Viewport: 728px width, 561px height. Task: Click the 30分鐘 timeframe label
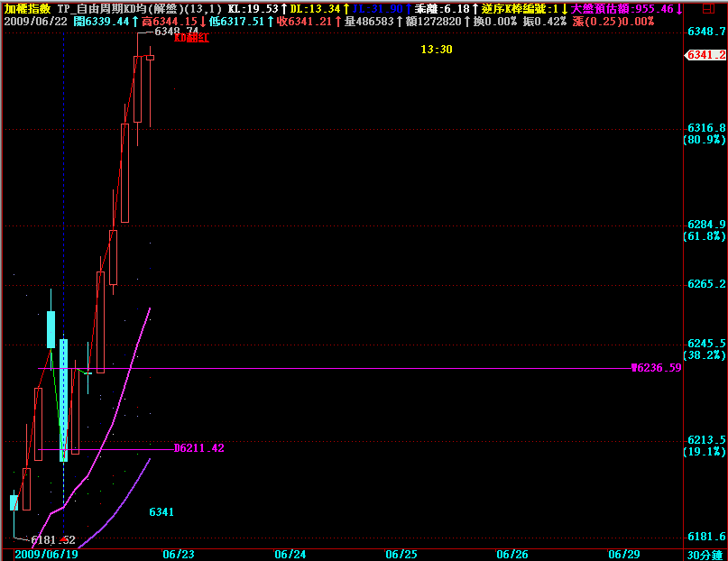[704, 554]
